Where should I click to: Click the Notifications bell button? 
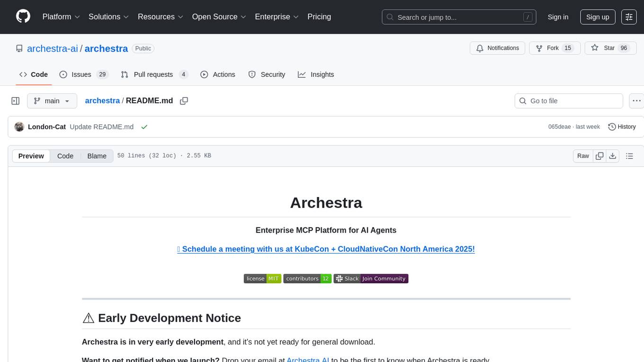pos(498,48)
